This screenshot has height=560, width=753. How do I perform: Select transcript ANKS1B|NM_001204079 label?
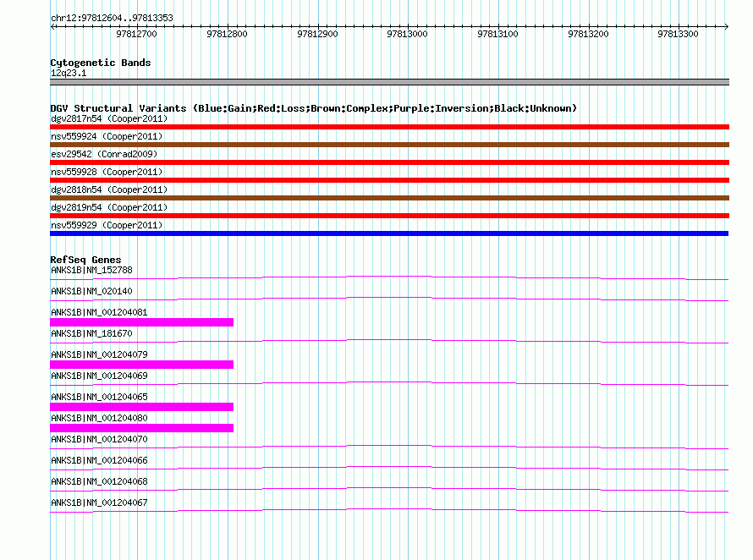(99, 354)
